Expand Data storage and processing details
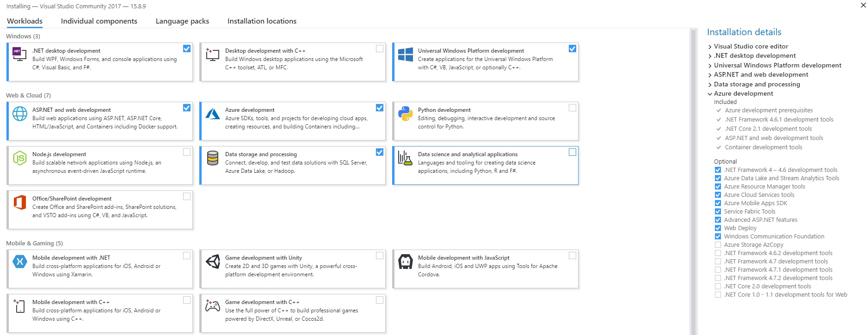The width and height of the screenshot is (868, 335). coord(710,85)
